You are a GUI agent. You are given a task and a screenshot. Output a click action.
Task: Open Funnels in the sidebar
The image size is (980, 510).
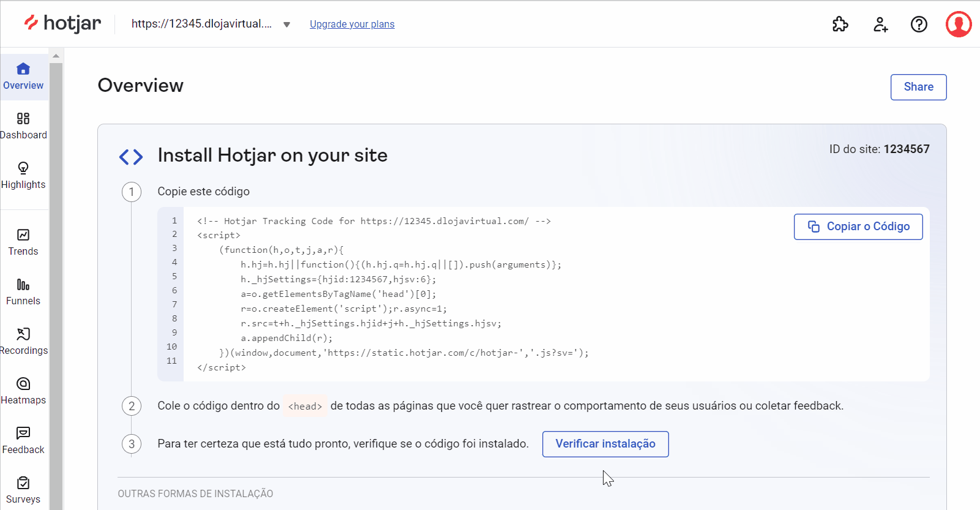point(23,292)
